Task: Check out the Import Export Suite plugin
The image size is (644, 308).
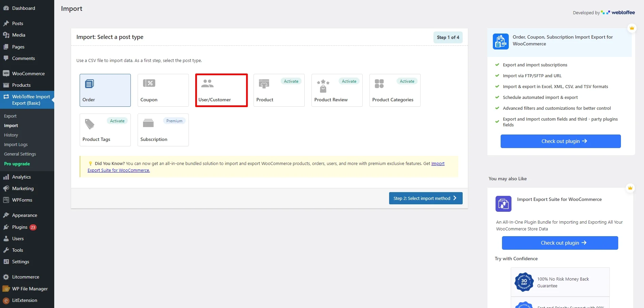Action: pyautogui.click(x=560, y=243)
